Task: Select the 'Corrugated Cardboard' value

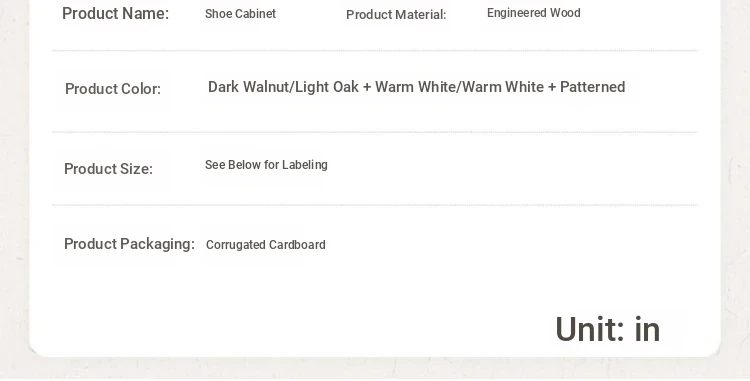Action: [265, 245]
